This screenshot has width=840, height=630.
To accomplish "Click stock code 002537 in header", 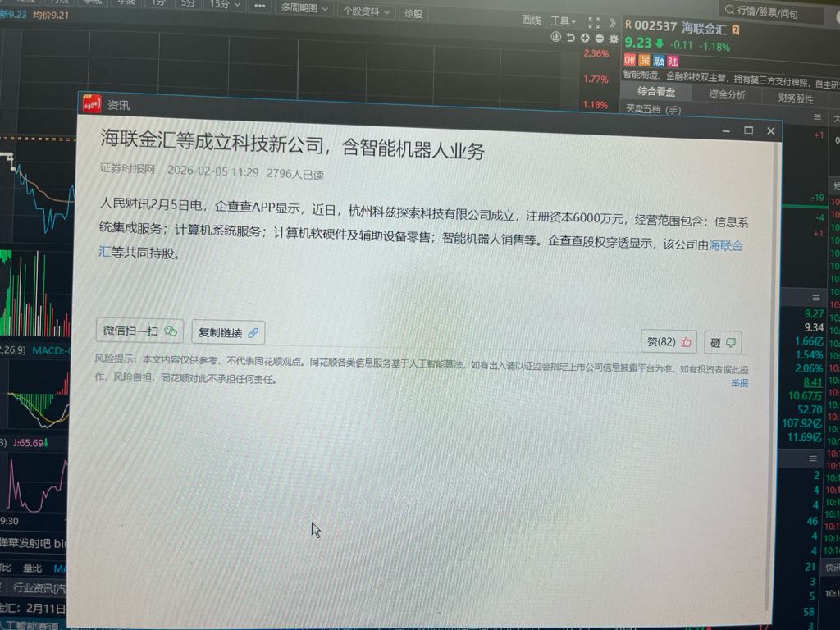I will [x=655, y=25].
